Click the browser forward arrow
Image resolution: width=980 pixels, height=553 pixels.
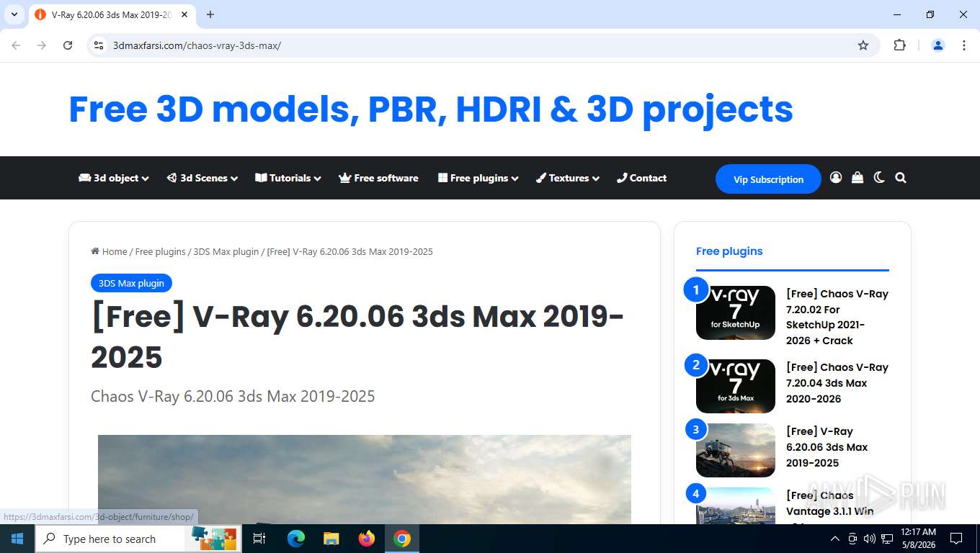42,45
